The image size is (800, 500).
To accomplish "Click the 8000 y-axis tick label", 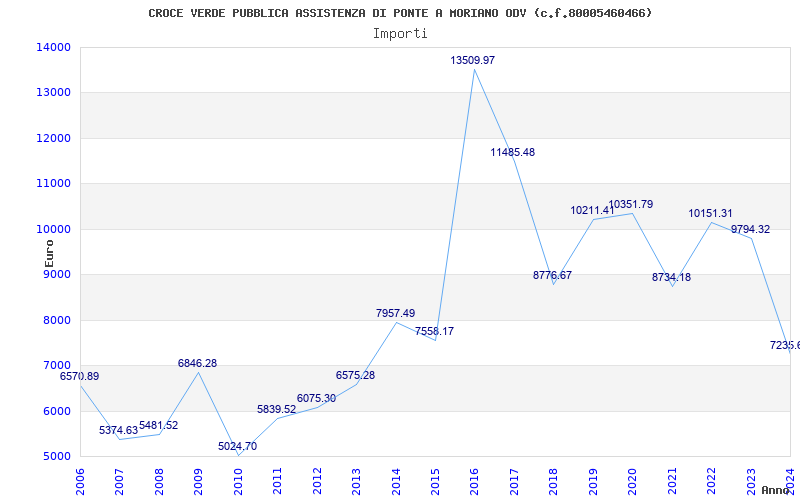I will pos(56,320).
